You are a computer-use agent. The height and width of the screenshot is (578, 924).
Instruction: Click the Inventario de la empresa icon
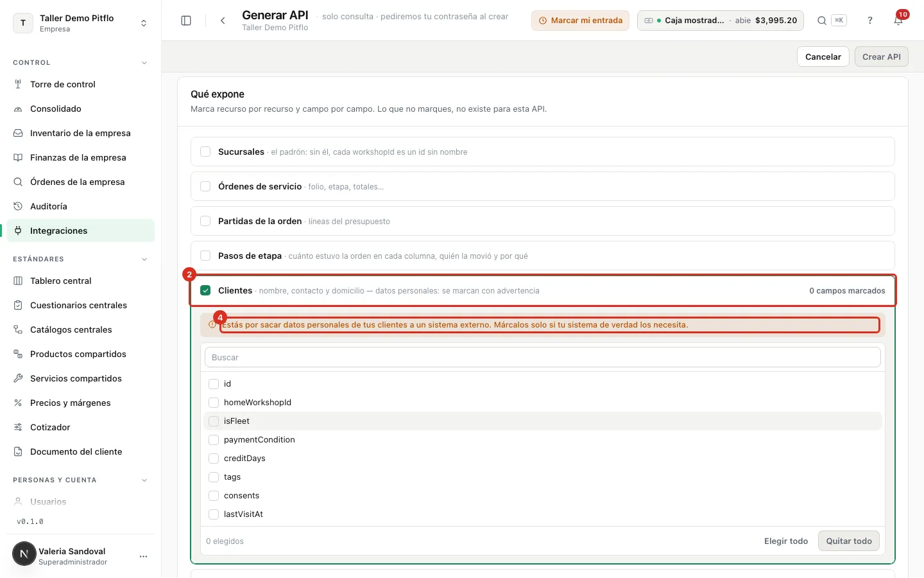(18, 133)
